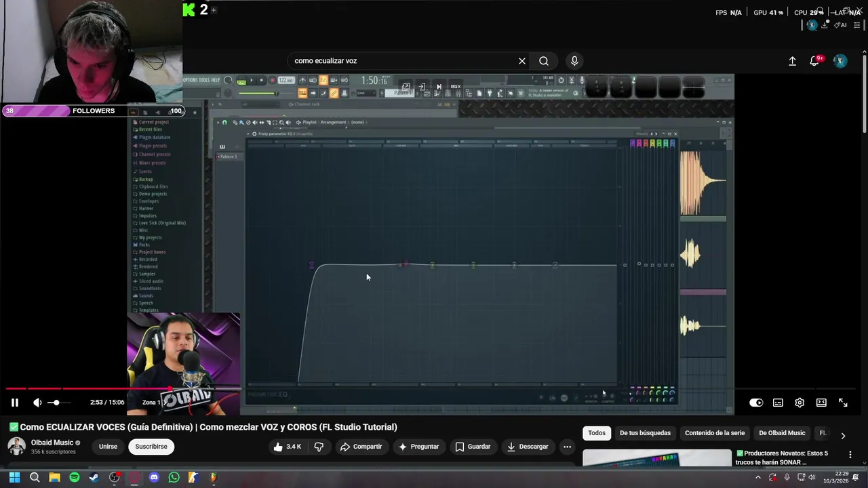Expand the 'Plugin presets' browser folder

150,146
